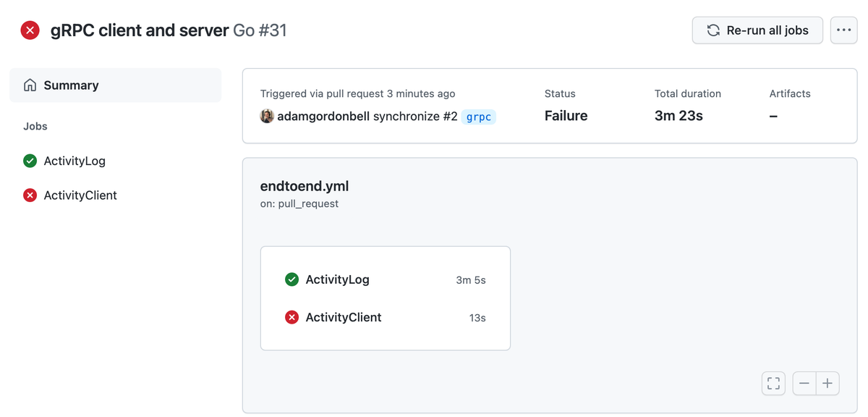The width and height of the screenshot is (868, 417).
Task: Click the success check inside the ActivityLog graph node
Action: [292, 279]
